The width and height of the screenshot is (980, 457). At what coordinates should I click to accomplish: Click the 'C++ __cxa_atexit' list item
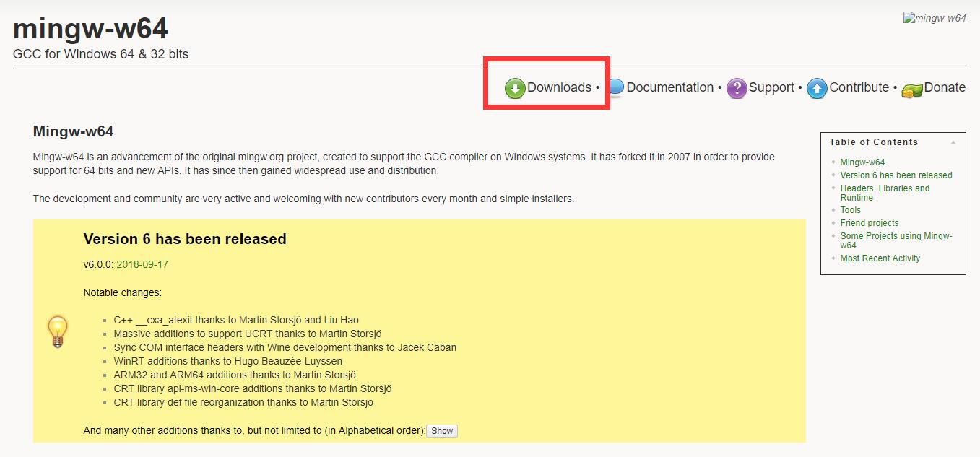pyautogui.click(x=236, y=320)
